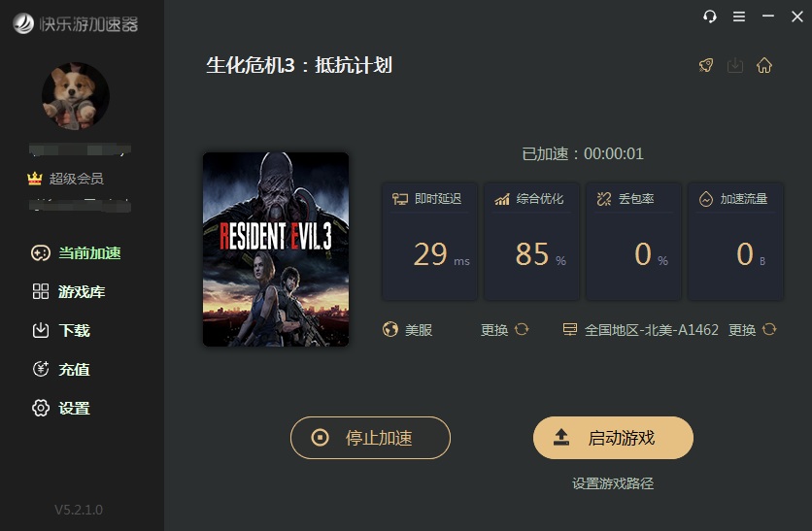Open the hamburger menu icon
812x531 pixels.
[x=739, y=17]
